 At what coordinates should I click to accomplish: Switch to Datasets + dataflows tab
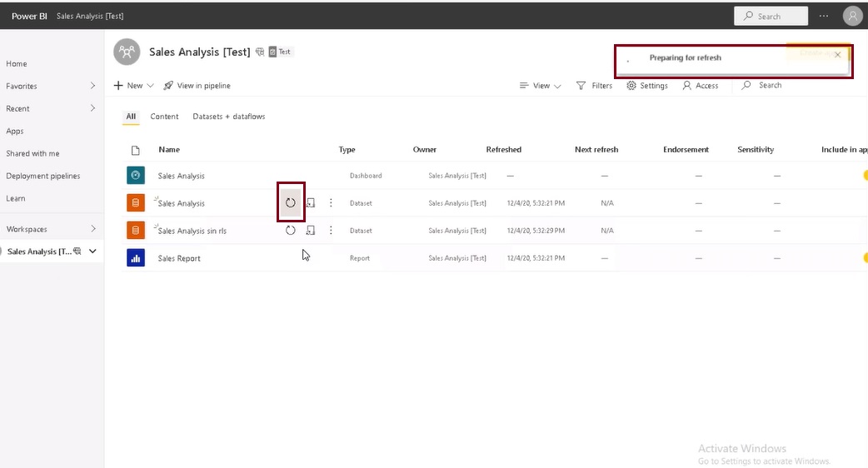pos(228,117)
